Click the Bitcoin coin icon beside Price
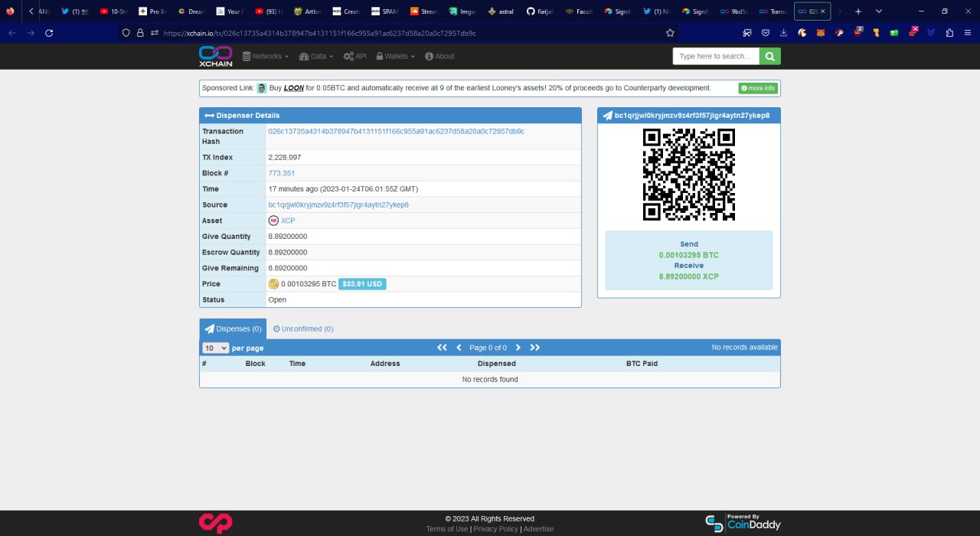980x536 pixels. click(x=273, y=284)
